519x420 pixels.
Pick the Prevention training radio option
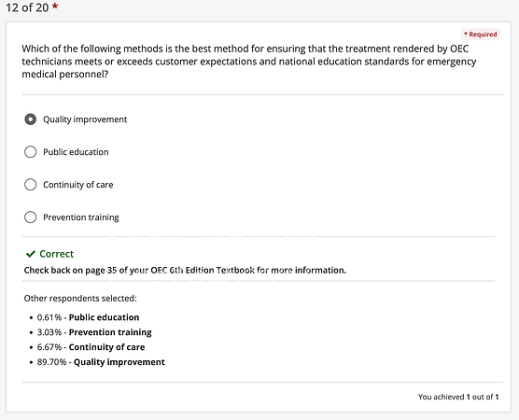click(x=31, y=217)
